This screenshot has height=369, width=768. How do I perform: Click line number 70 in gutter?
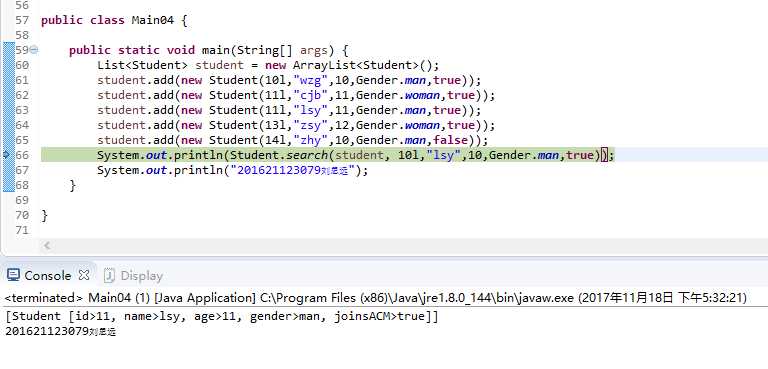coord(22,215)
